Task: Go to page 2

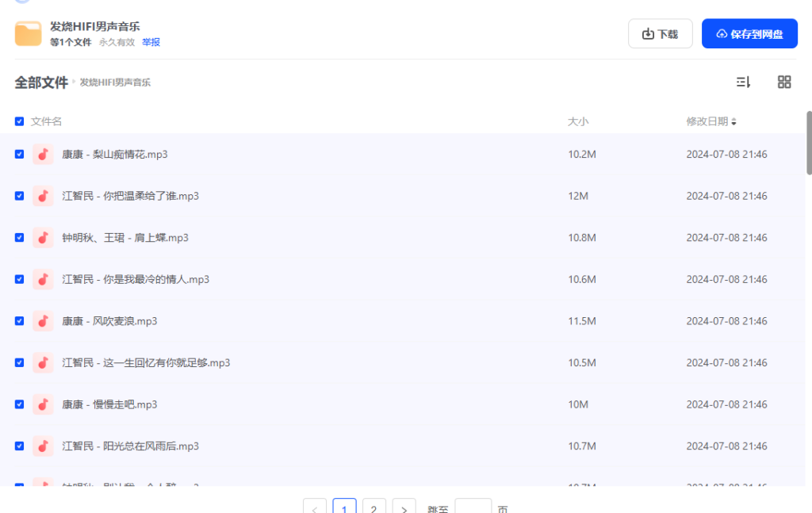Action: point(374,507)
